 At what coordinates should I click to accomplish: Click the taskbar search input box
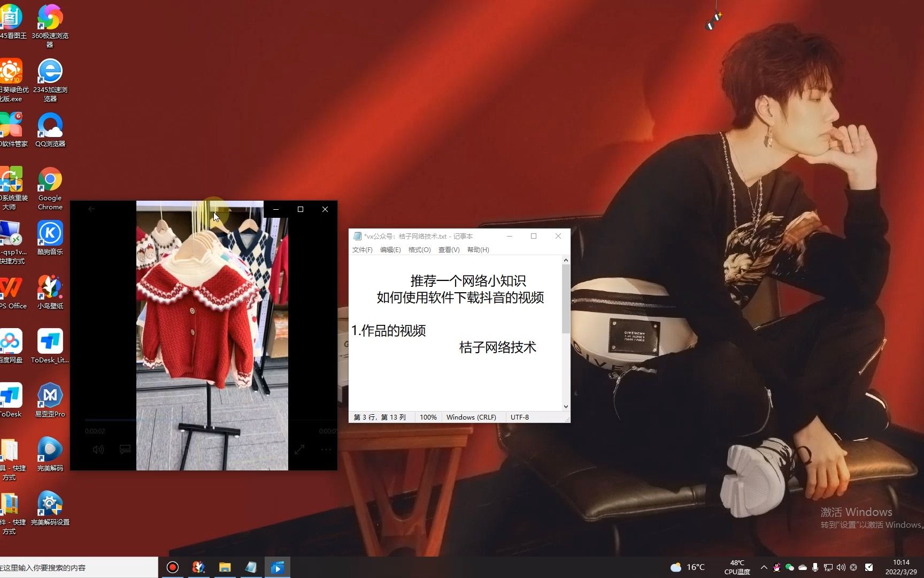click(x=79, y=567)
